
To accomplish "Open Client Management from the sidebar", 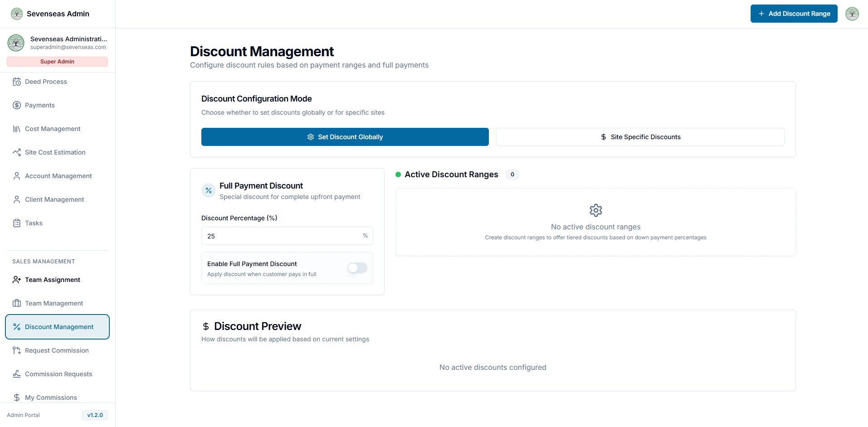I will [x=54, y=199].
